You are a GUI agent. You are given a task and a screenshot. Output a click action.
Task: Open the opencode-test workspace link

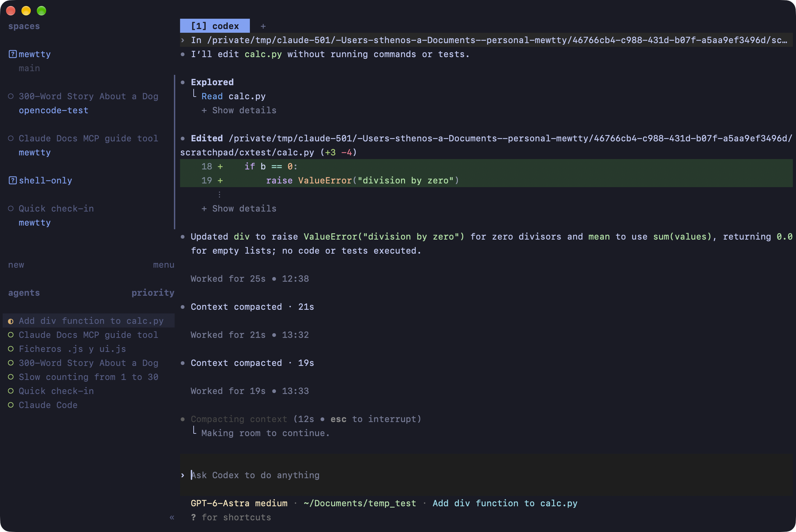[54, 110]
